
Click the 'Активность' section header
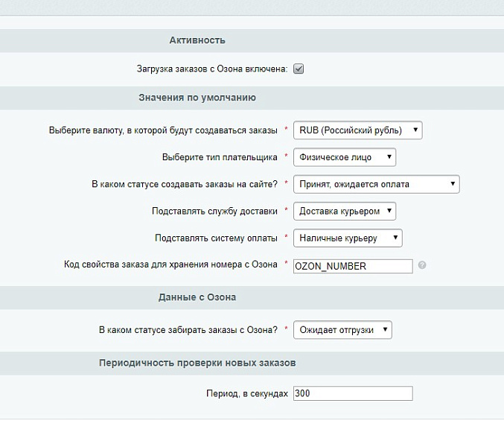coord(197,40)
